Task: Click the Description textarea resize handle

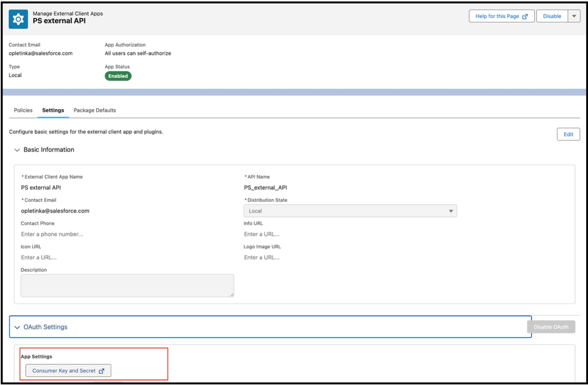Action: pos(232,295)
